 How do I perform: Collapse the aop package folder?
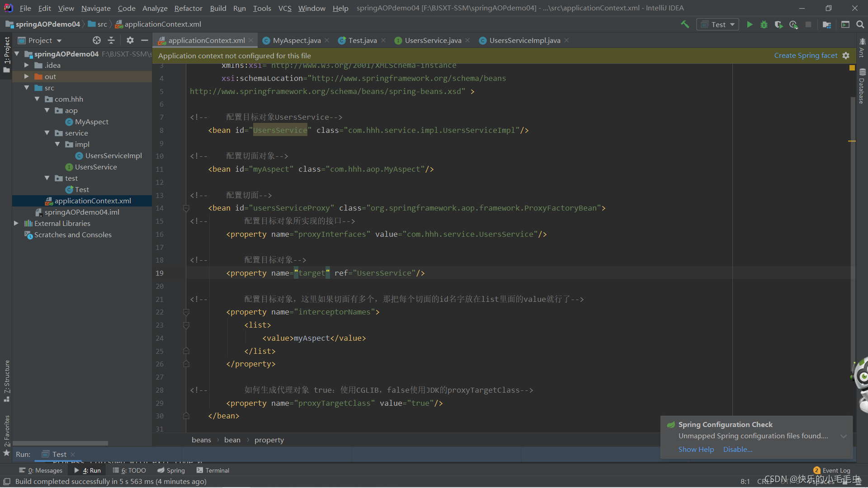pyautogui.click(x=47, y=110)
